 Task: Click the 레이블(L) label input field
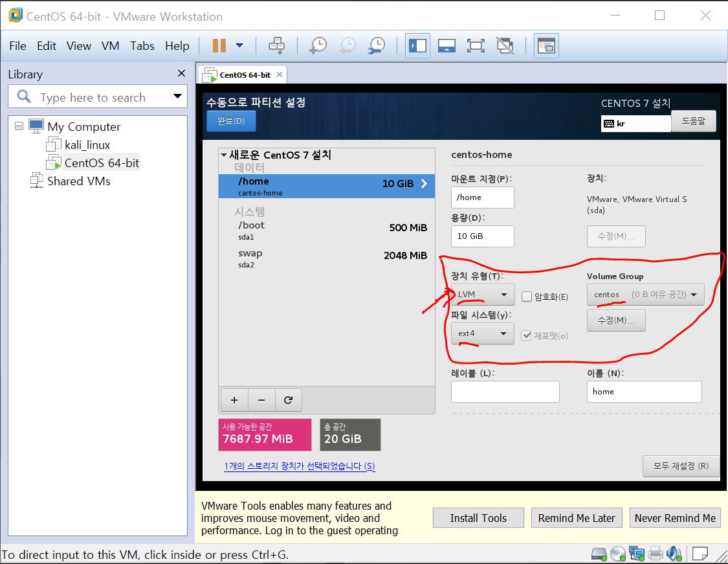tap(505, 392)
